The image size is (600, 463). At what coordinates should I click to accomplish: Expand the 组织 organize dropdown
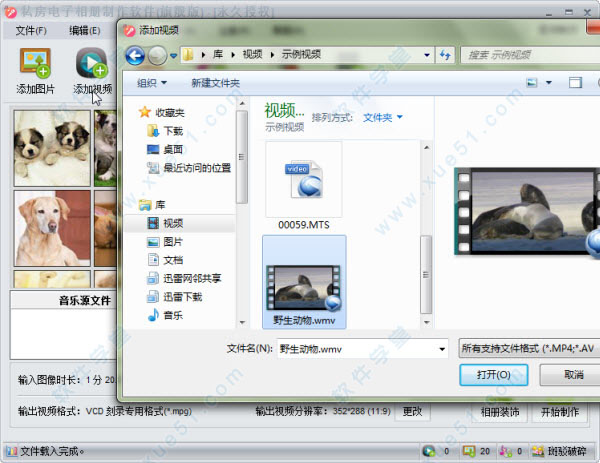pos(152,83)
